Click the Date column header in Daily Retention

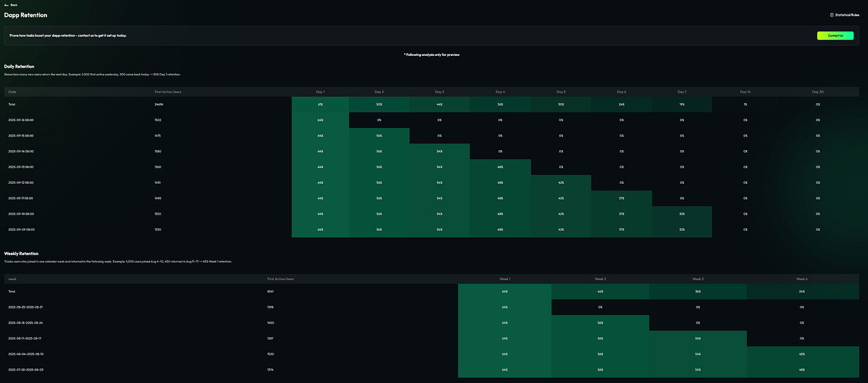click(x=12, y=92)
